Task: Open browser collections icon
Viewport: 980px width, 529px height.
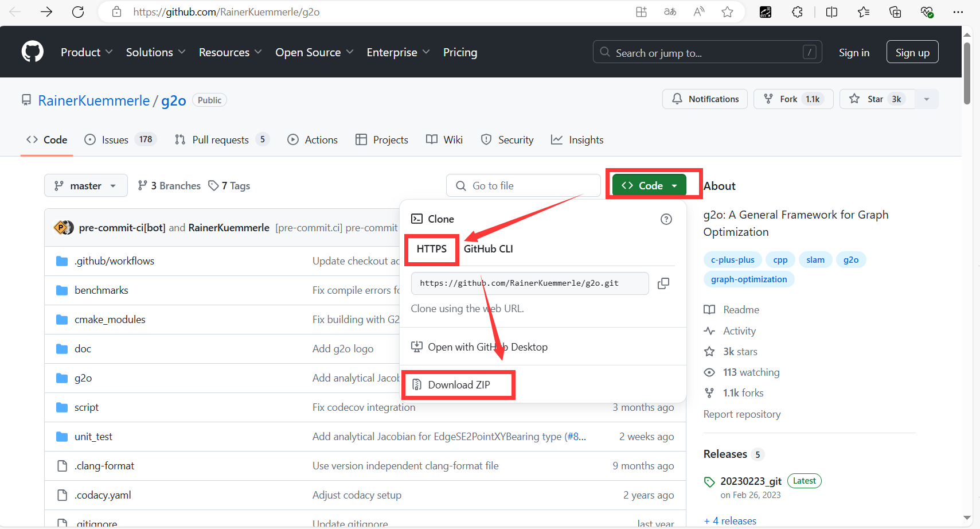Action: pyautogui.click(x=895, y=11)
